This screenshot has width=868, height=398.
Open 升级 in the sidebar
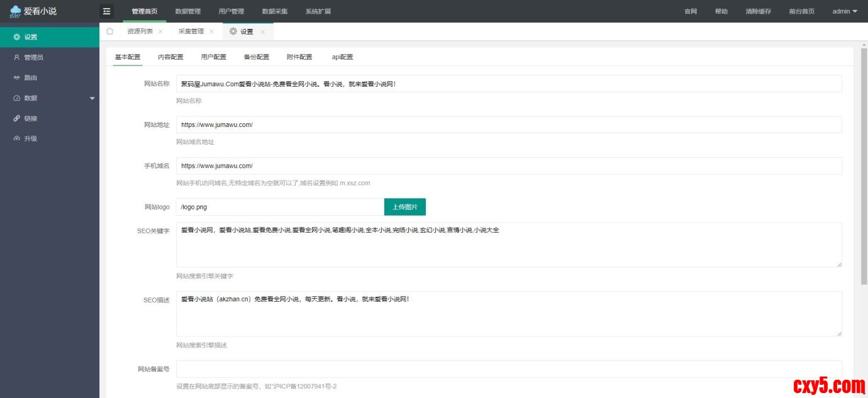tap(30, 139)
